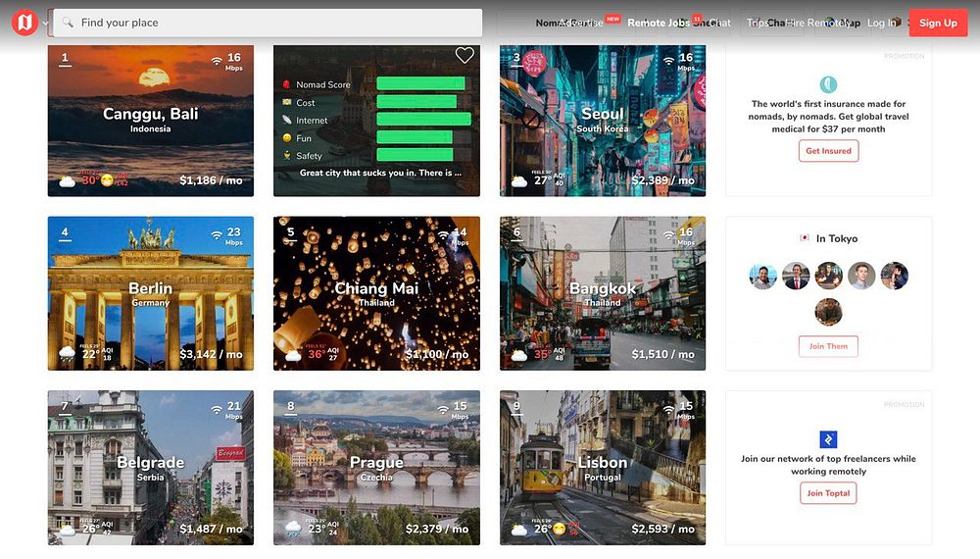Click the 21 Mbps speed on Belgrade
This screenshot has width=980, height=559.
(234, 410)
